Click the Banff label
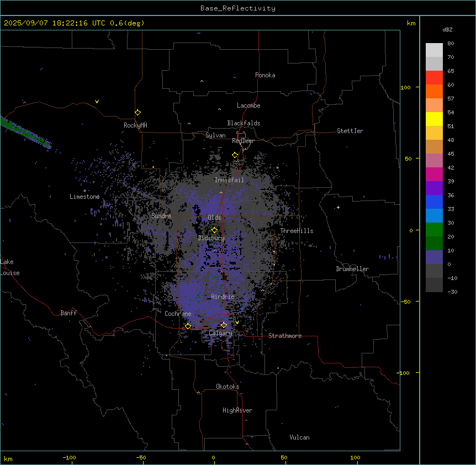 point(68,313)
